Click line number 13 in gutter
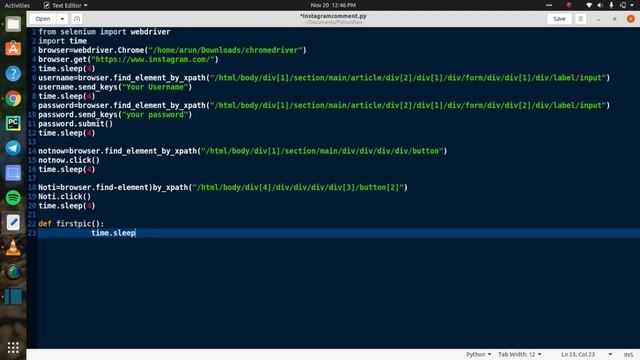The width and height of the screenshot is (640, 360). (x=32, y=142)
